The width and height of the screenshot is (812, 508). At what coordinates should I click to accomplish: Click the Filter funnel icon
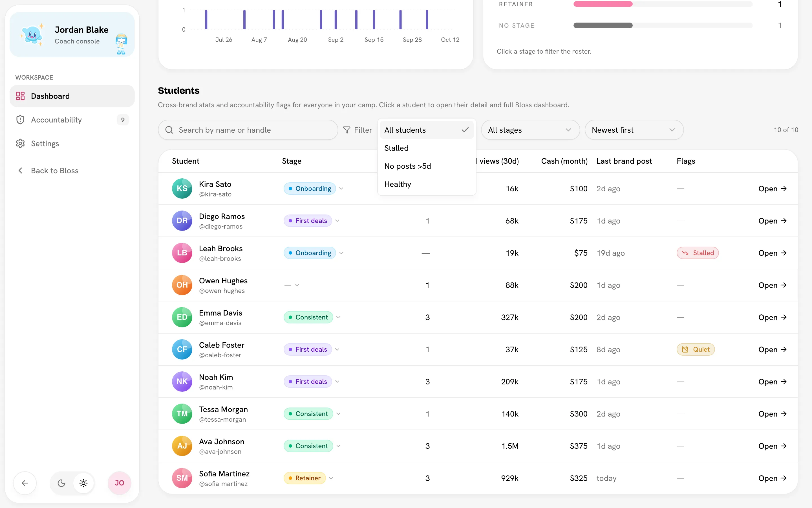tap(347, 130)
